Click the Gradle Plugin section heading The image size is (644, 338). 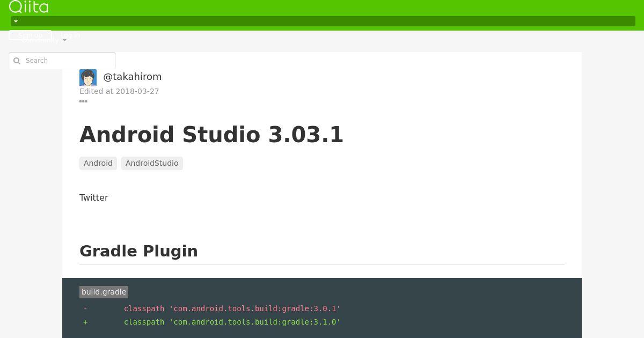point(138,251)
